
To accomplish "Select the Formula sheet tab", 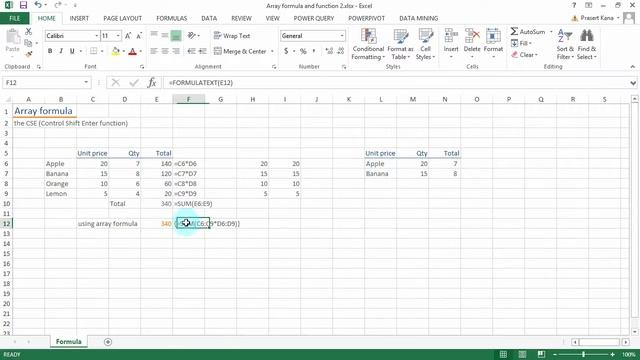I will click(x=69, y=342).
